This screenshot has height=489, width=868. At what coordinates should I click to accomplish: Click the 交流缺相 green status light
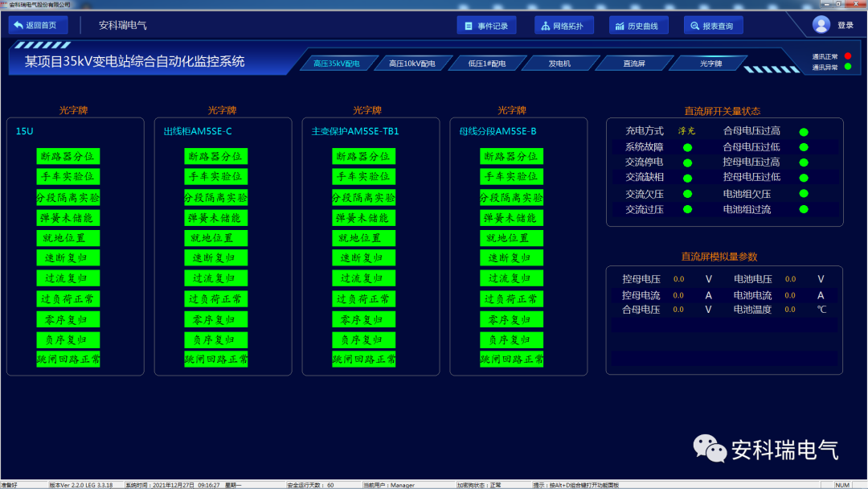(x=687, y=179)
